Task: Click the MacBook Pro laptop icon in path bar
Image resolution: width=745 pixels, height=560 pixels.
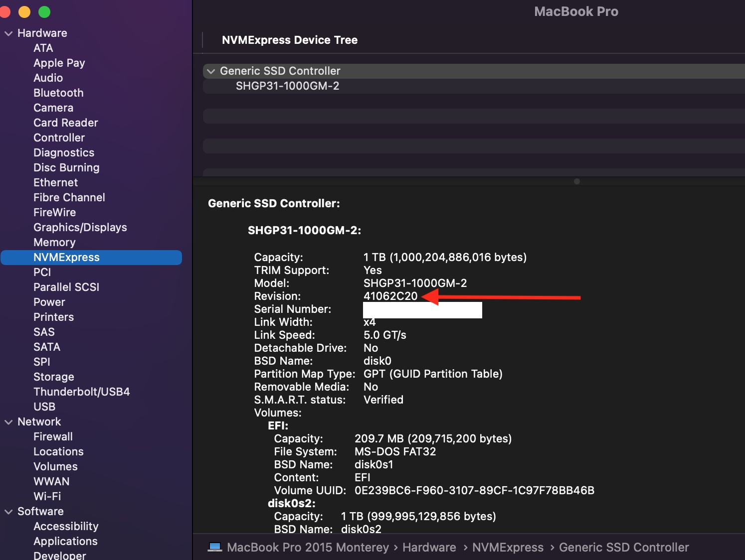Action: click(215, 547)
